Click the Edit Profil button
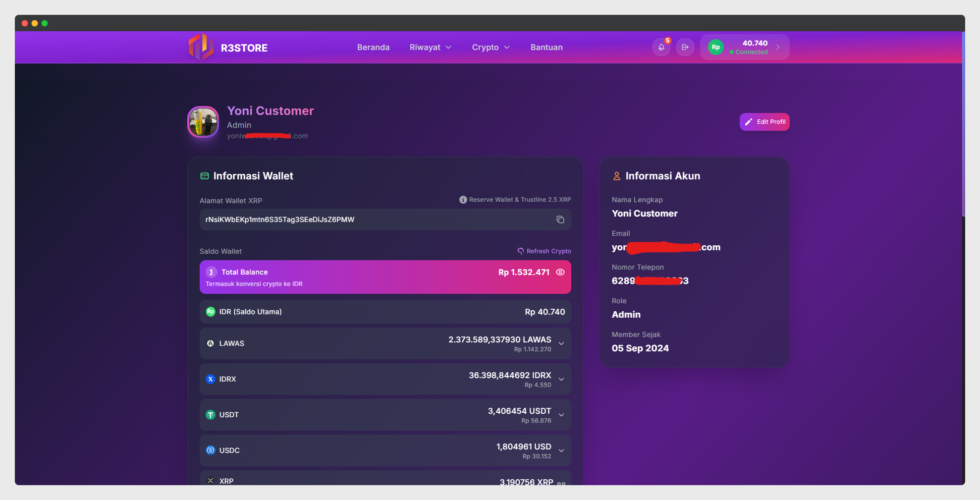The width and height of the screenshot is (980, 500). pyautogui.click(x=764, y=121)
